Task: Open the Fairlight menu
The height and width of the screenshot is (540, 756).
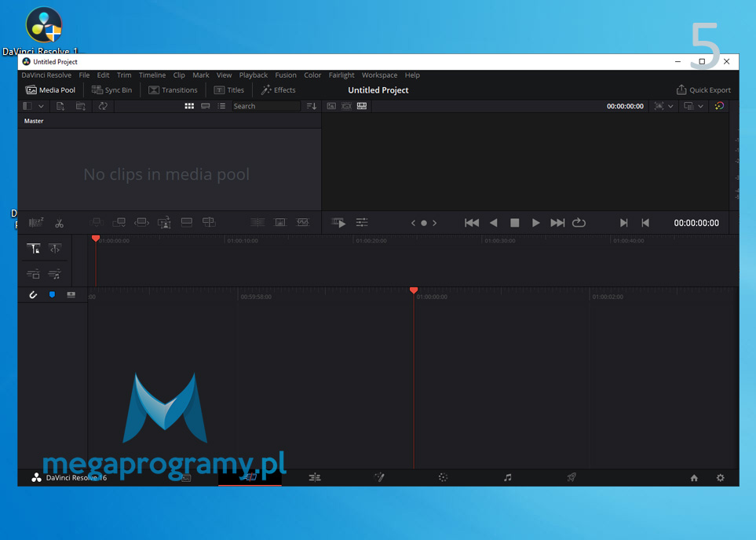Action: (x=341, y=75)
